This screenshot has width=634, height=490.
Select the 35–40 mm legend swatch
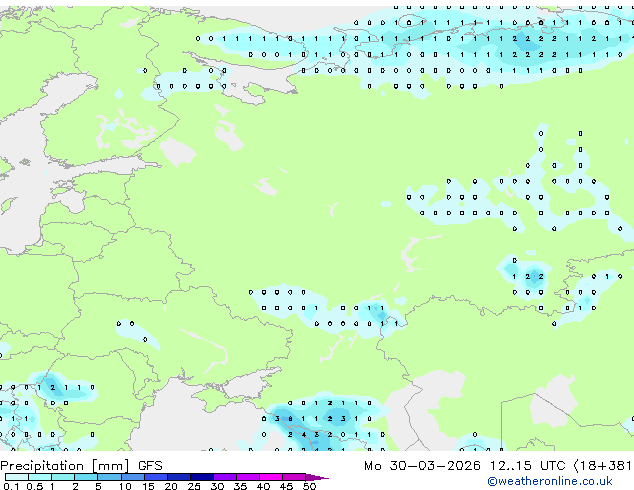point(247,477)
